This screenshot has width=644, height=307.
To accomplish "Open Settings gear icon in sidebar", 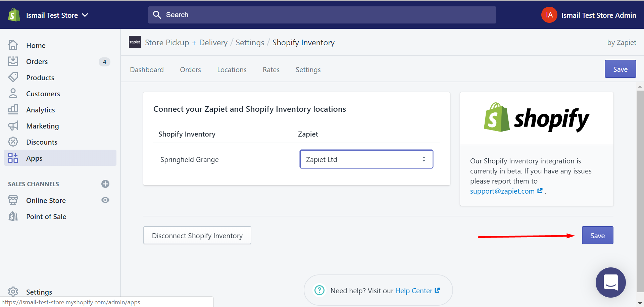I will pyautogui.click(x=13, y=292).
